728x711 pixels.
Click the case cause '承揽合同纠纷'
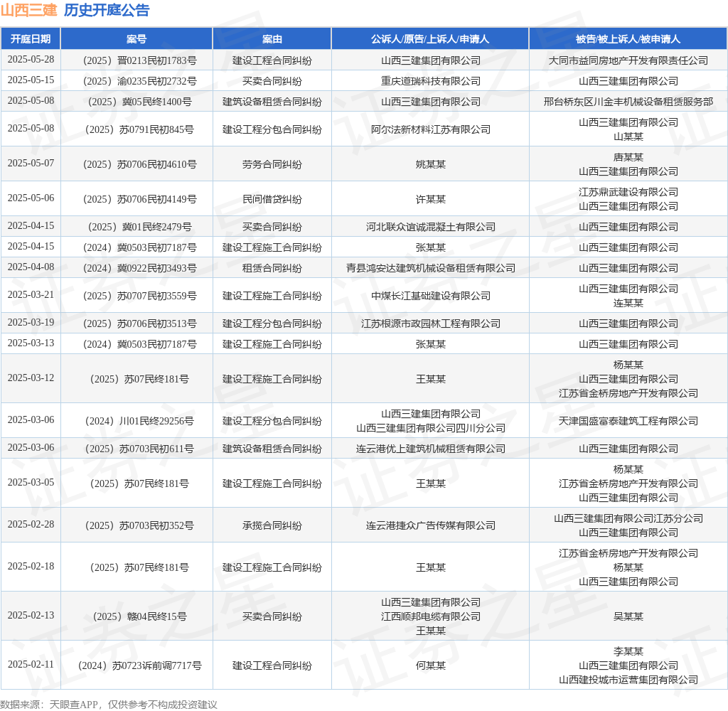point(272,525)
